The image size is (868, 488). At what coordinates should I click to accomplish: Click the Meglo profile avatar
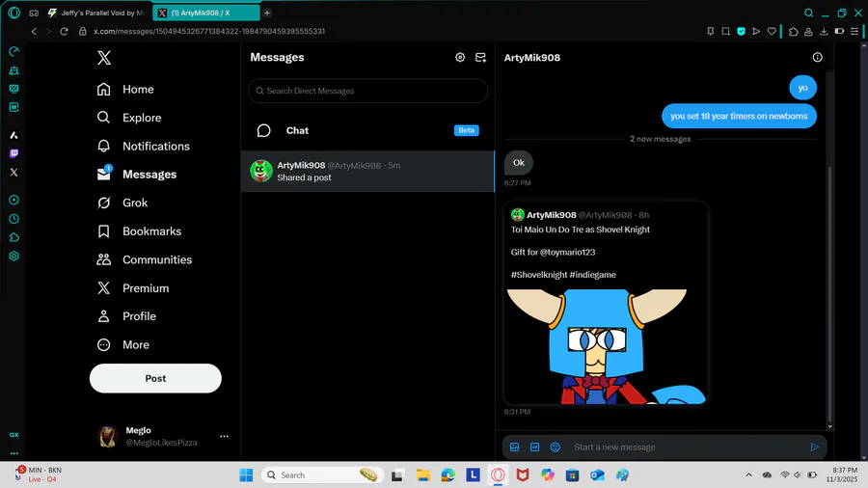click(x=107, y=436)
